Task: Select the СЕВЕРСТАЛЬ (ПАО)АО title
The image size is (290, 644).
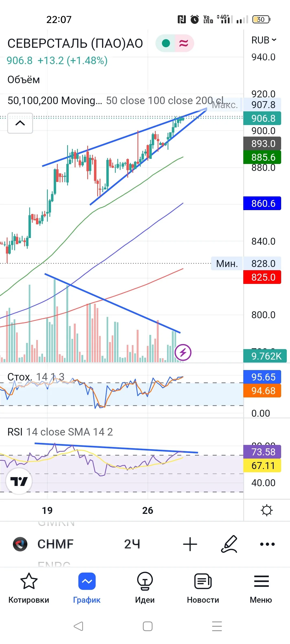Action: pyautogui.click(x=75, y=43)
